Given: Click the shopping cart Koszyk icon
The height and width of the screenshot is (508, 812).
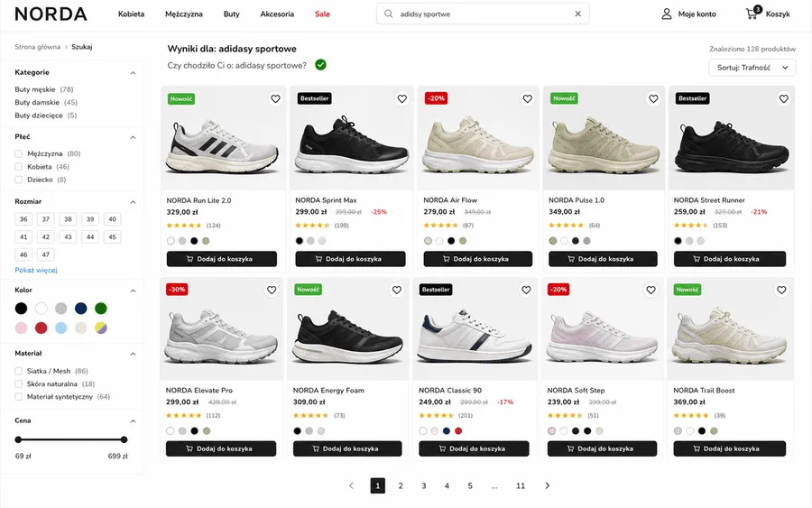Looking at the screenshot, I should click(752, 14).
